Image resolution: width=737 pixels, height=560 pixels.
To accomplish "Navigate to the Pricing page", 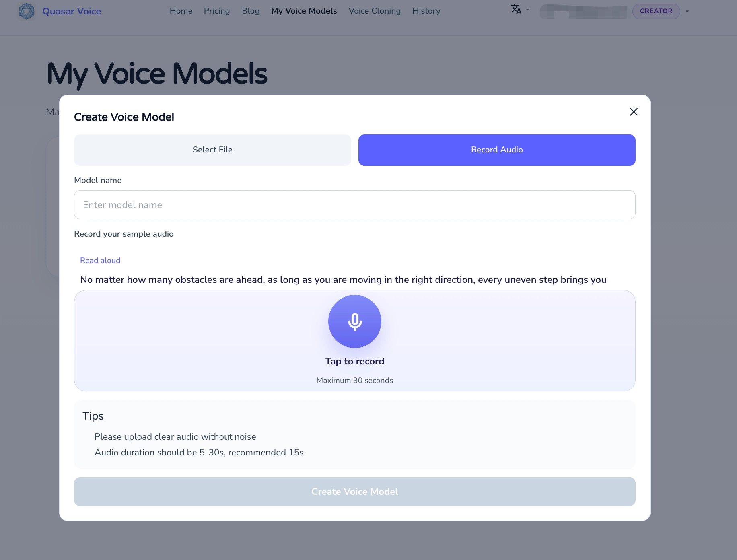I will point(217,11).
